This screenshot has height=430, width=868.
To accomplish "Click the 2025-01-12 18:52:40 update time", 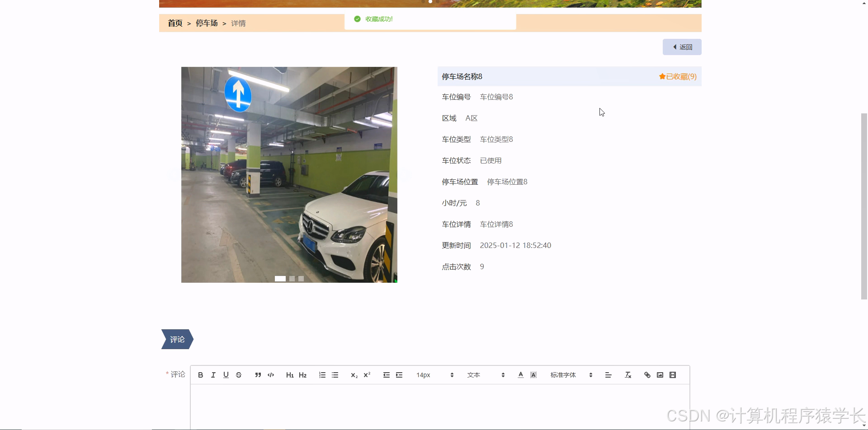I will tap(515, 246).
